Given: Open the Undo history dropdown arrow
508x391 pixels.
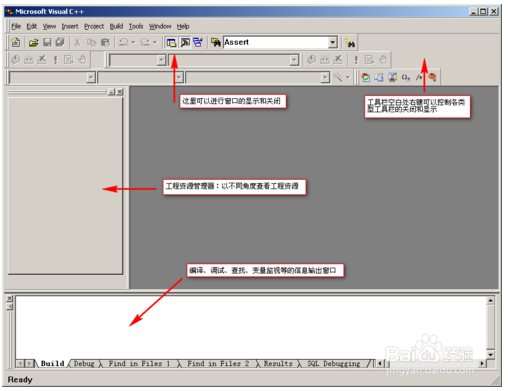Looking at the screenshot, I should point(133,42).
